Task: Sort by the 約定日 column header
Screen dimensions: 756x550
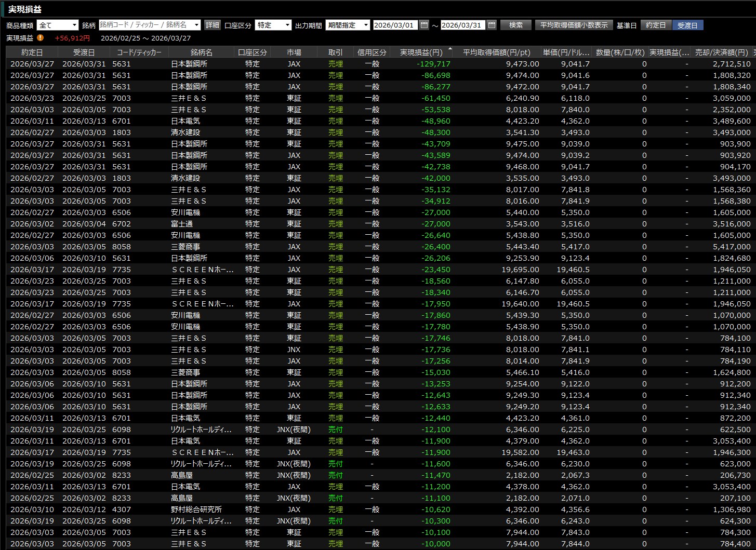Action: 32,52
